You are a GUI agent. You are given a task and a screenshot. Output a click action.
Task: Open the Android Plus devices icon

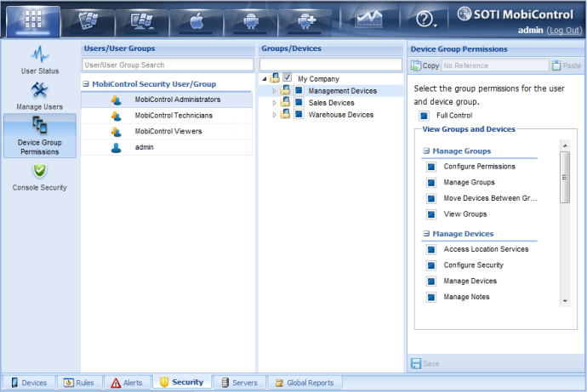coord(305,22)
